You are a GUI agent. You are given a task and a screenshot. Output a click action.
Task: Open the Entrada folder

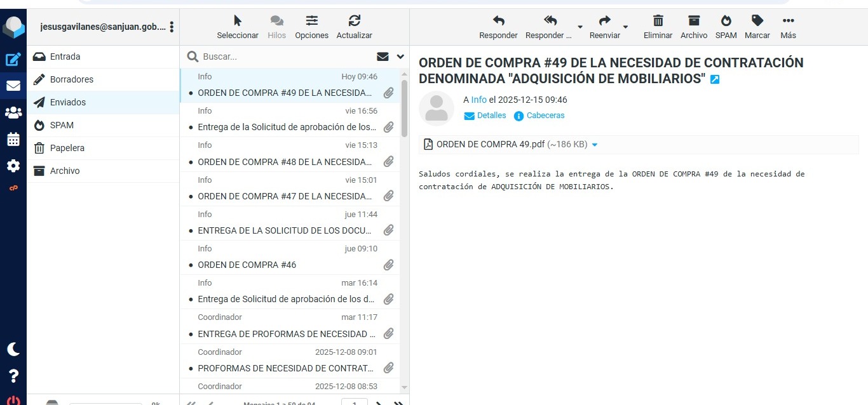(x=65, y=56)
